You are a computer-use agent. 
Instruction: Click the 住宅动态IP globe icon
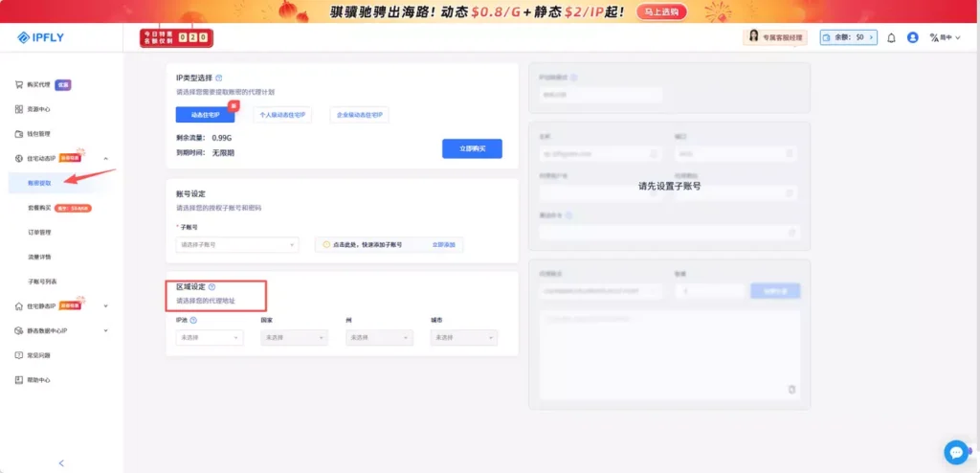(19, 158)
